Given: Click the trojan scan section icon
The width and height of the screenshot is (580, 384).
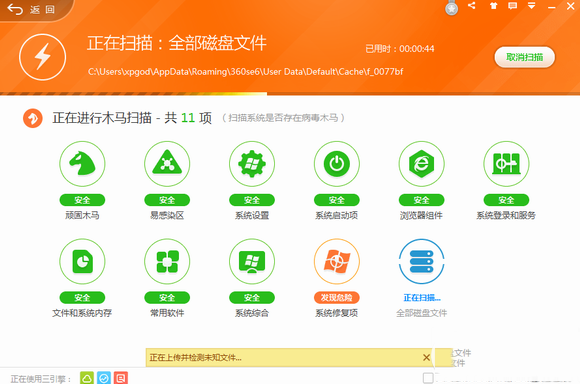Looking at the screenshot, I should pyautogui.click(x=33, y=118).
